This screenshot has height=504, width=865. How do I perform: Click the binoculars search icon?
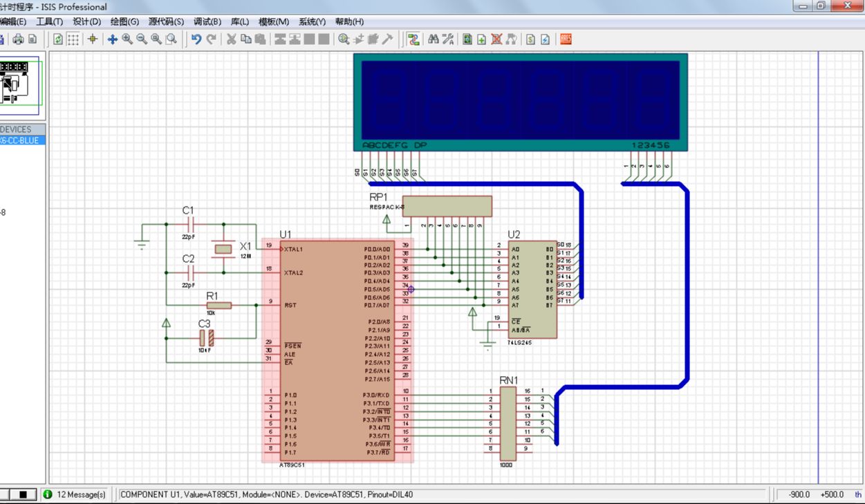tap(434, 39)
